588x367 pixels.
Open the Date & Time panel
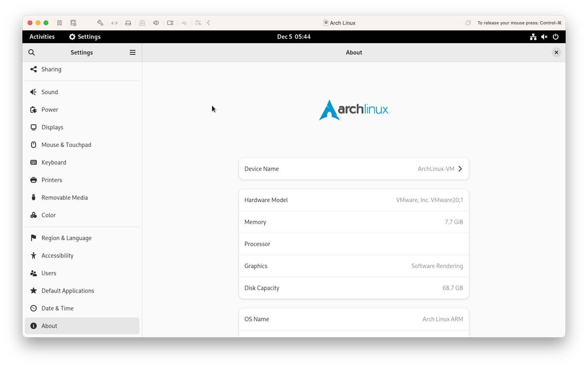[x=82, y=308]
